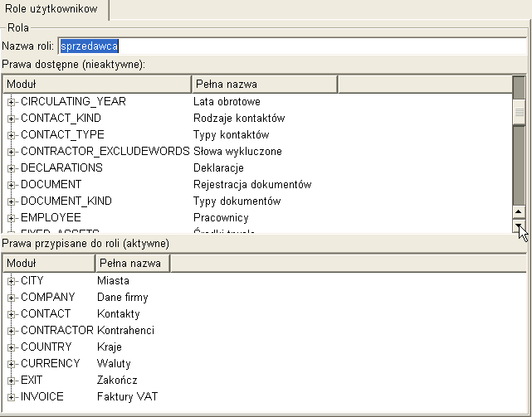Select the CONTRACTOR_EXCLUDEWORDS module row
This screenshot has width=532, height=417.
click(105, 151)
